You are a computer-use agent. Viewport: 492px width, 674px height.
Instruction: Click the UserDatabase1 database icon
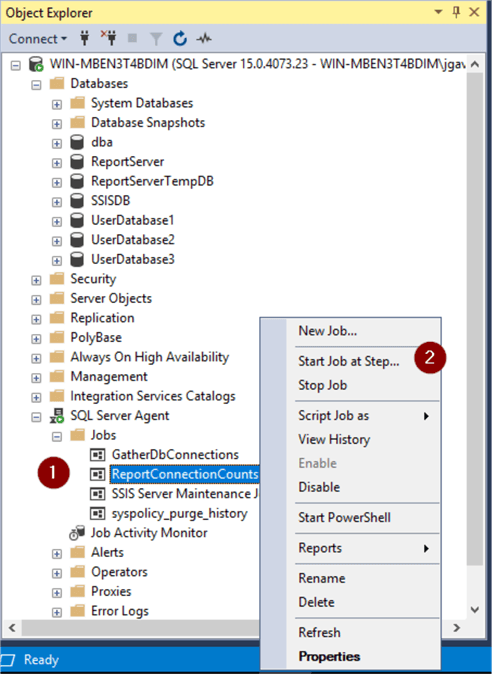[x=77, y=221]
